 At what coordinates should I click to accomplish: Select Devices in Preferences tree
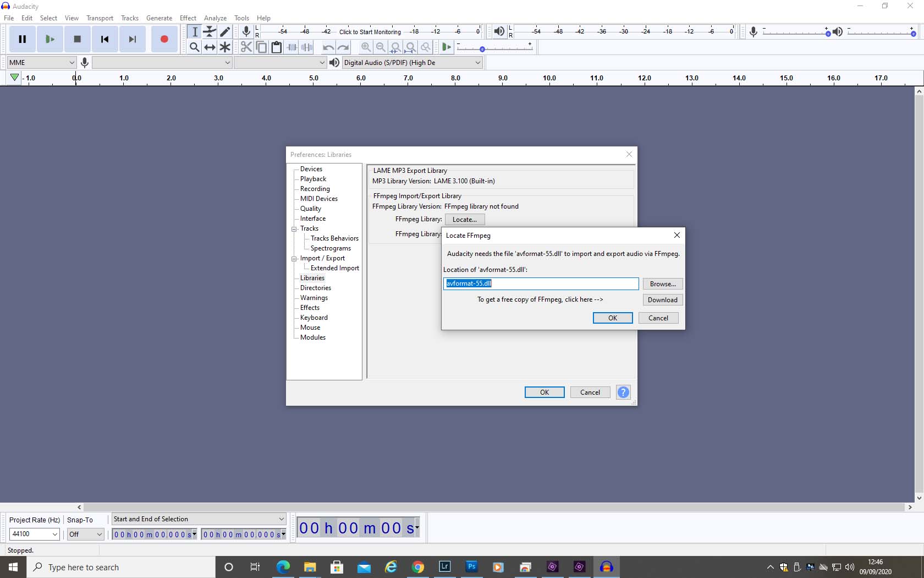[311, 169]
